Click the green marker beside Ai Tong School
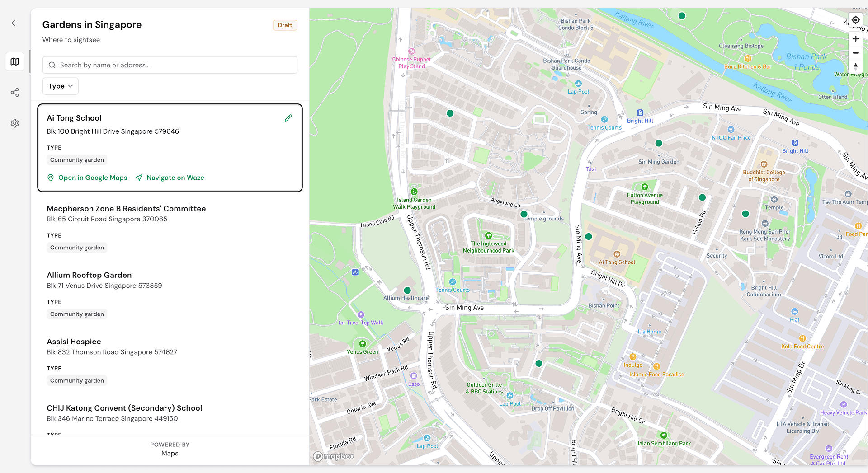The image size is (868, 473). point(589,236)
